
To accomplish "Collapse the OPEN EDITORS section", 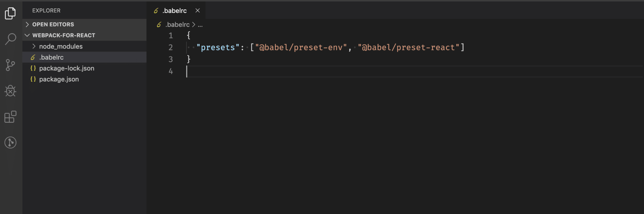I will (x=27, y=24).
